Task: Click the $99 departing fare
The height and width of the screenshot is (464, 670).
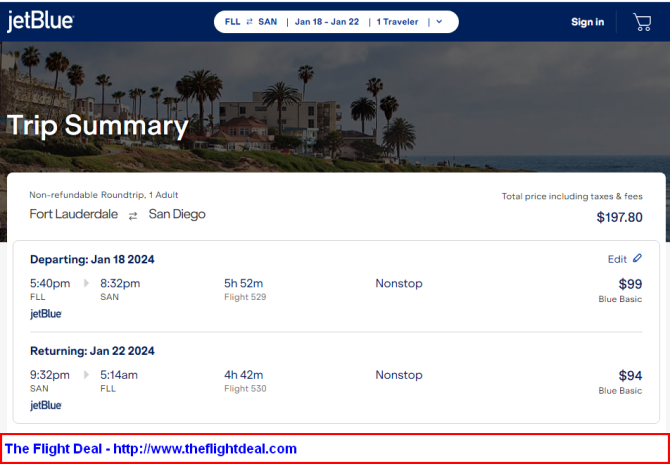Action: coord(630,284)
